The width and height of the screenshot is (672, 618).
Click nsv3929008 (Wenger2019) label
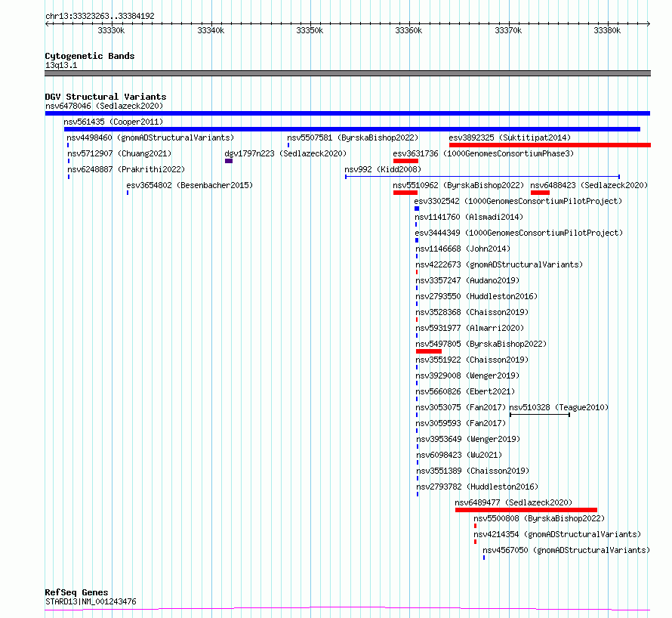click(467, 375)
